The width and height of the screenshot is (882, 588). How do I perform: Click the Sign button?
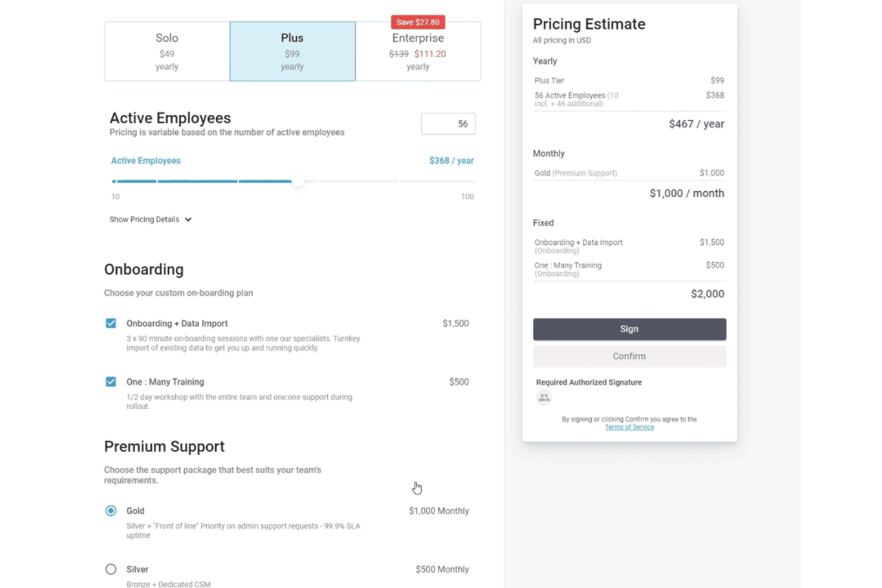(x=629, y=329)
